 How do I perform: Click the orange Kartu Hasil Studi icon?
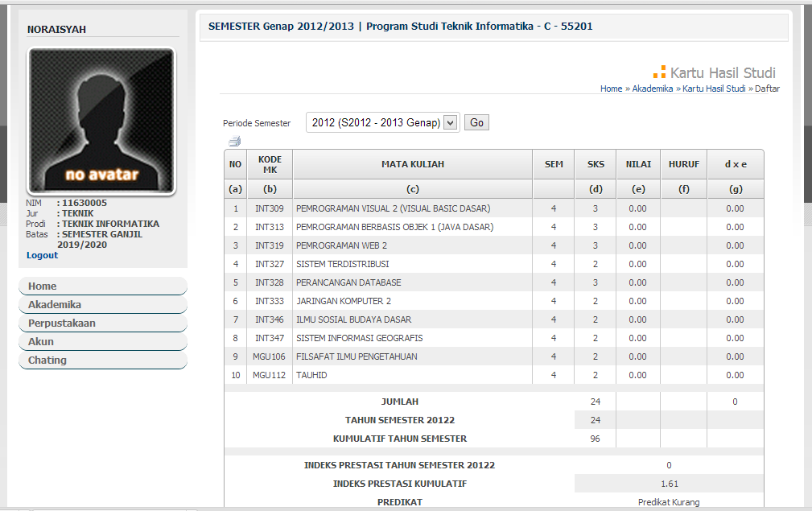pos(659,72)
